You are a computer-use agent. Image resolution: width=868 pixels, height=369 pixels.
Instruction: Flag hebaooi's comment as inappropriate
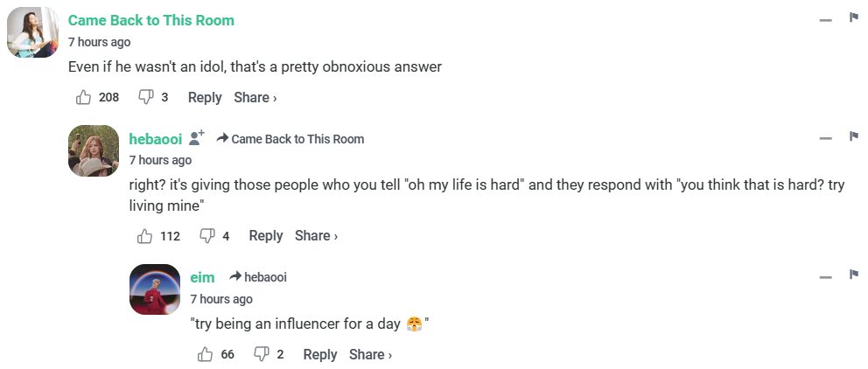pyautogui.click(x=853, y=136)
